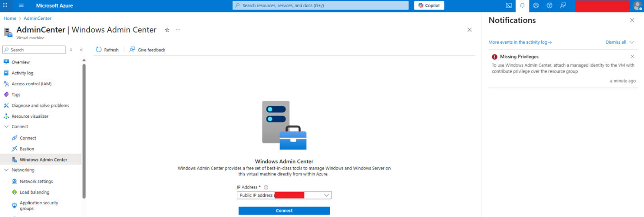644x217 pixels.
Task: Open the IP Address dropdown
Action: [284, 195]
